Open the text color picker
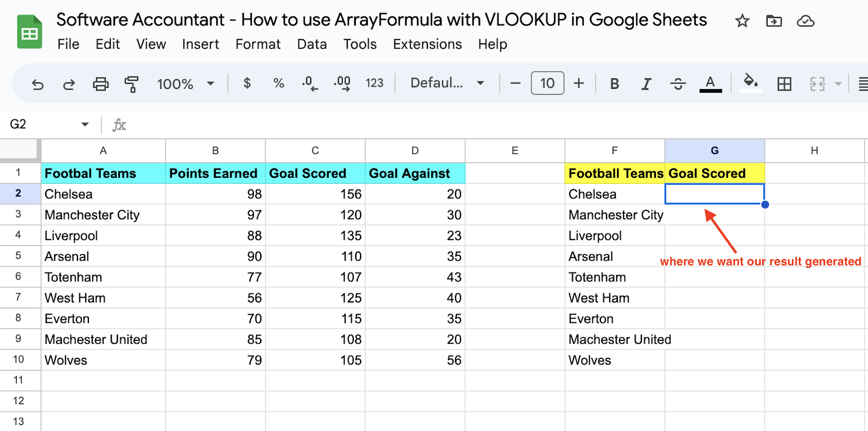Image resolution: width=868 pixels, height=431 pixels. pos(710,83)
